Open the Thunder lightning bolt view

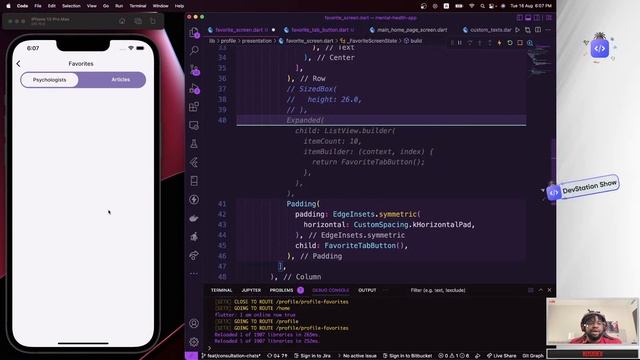[194, 200]
